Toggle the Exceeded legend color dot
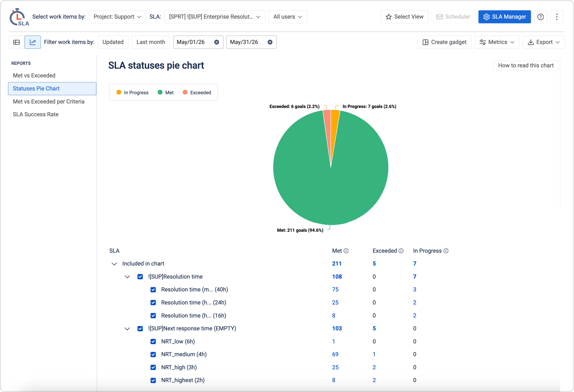The image size is (574, 392). 185,92
